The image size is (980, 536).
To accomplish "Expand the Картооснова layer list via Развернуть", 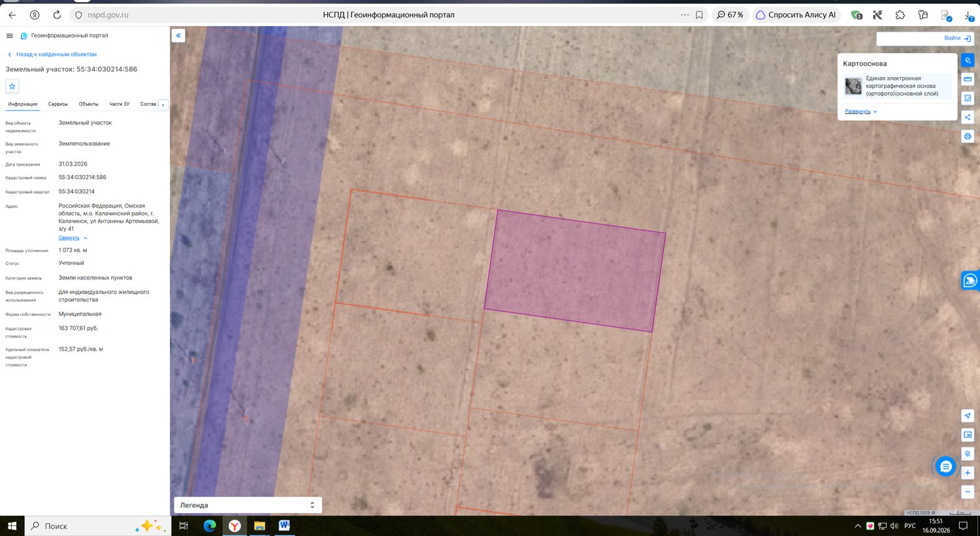I will [860, 112].
